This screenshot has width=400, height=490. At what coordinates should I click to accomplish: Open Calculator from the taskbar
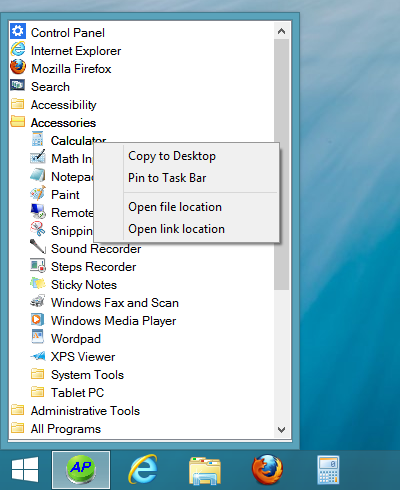click(329, 470)
